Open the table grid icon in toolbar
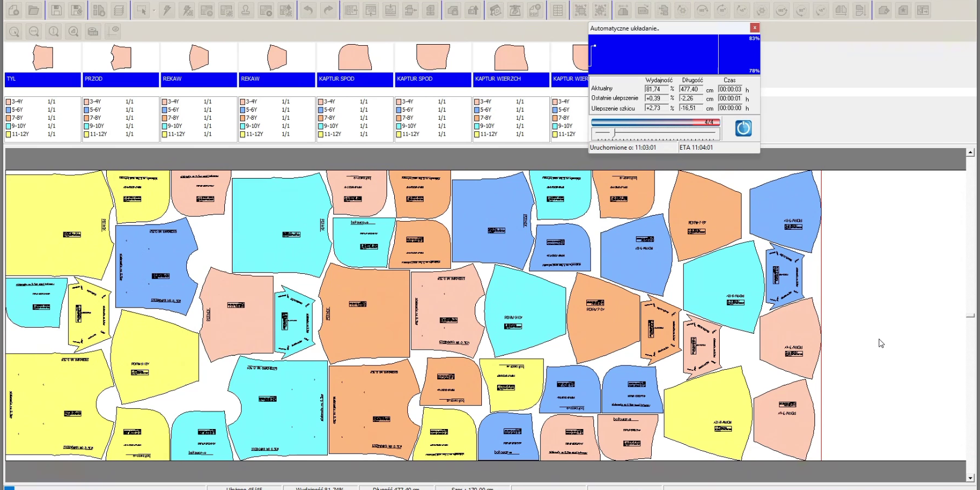Screen dimensions: 980x490 pyautogui.click(x=558, y=10)
